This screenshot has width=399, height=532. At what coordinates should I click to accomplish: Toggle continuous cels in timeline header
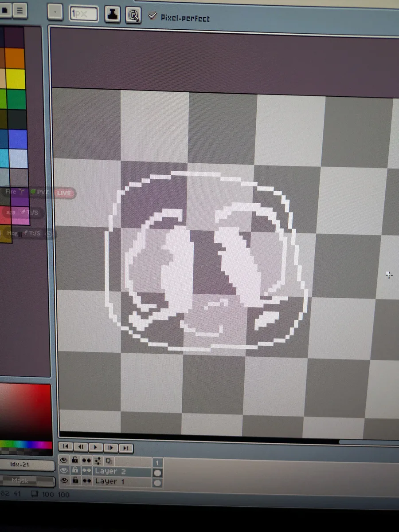click(x=86, y=461)
